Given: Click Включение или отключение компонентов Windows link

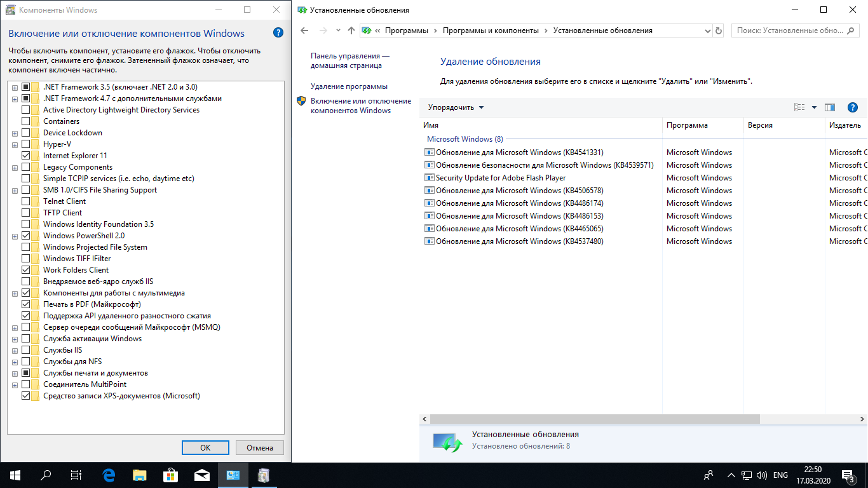Looking at the screenshot, I should point(361,105).
